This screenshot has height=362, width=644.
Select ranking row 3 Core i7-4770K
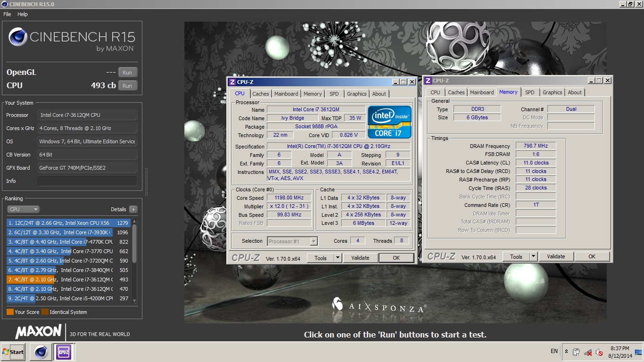pyautogui.click(x=69, y=242)
